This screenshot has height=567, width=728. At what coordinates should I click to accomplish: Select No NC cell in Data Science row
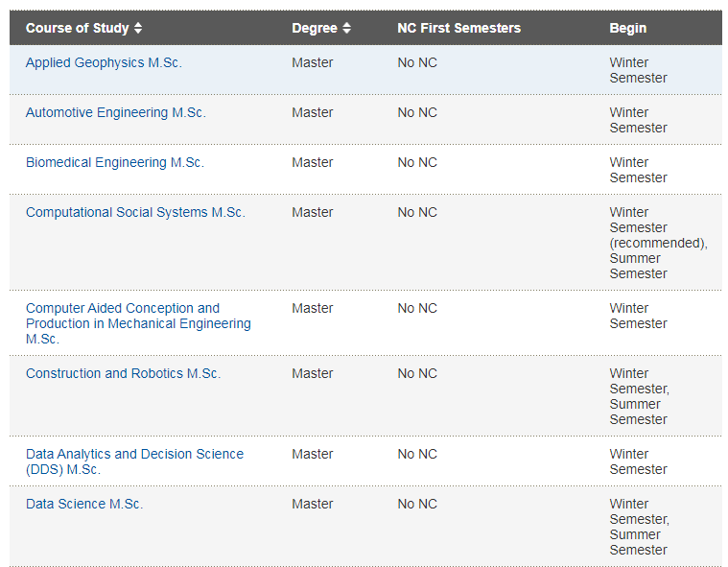417,504
